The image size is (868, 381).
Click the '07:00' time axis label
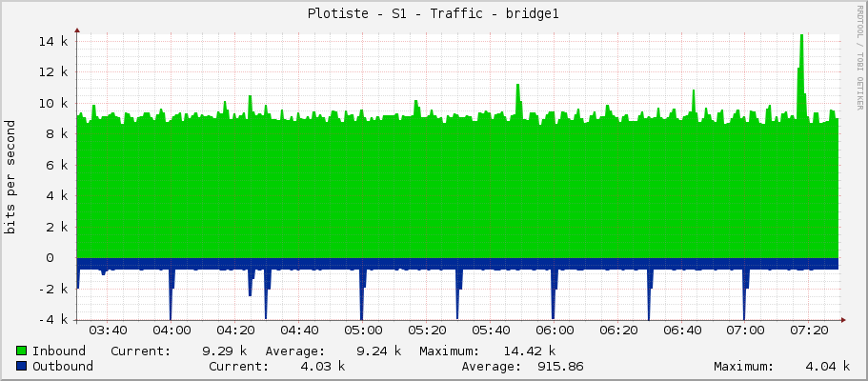tap(746, 331)
